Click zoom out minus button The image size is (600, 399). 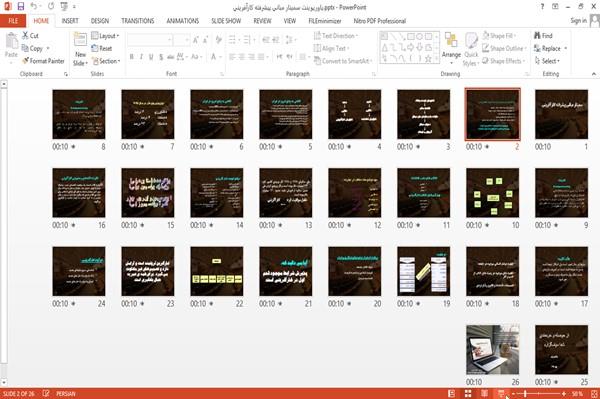(514, 393)
